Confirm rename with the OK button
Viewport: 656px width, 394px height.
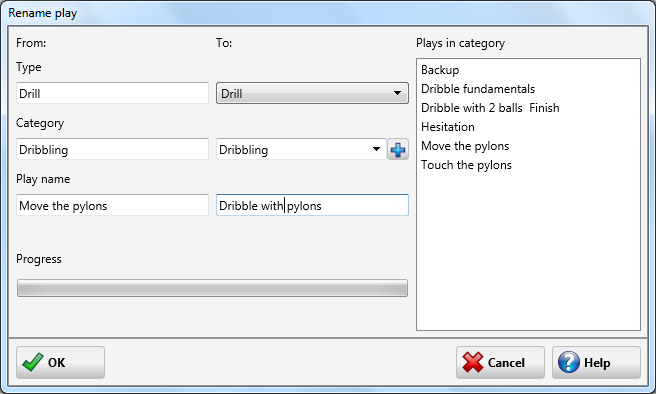61,362
